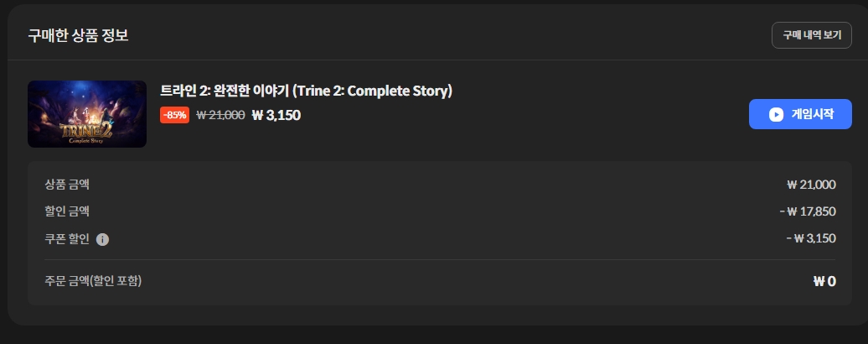Click the - ₩ 3,150 coupon discount value
The width and height of the screenshot is (868, 344).
(x=811, y=239)
